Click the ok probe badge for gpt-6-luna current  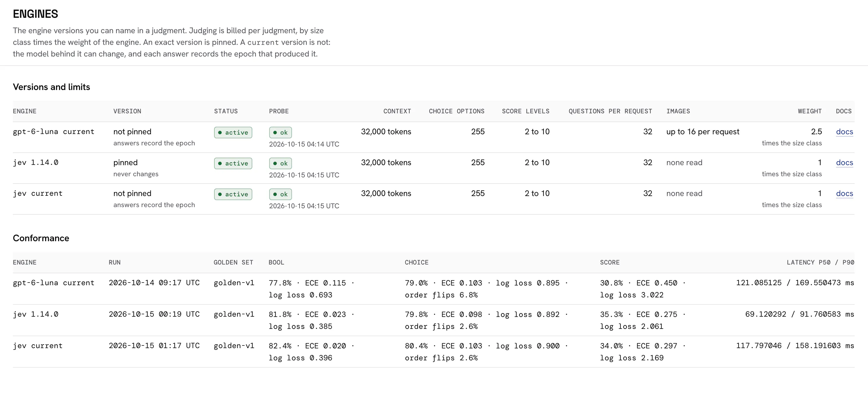[x=280, y=133]
